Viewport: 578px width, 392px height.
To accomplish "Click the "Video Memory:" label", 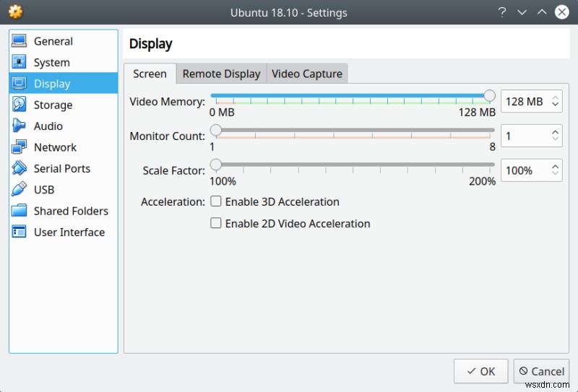I will (168, 101).
